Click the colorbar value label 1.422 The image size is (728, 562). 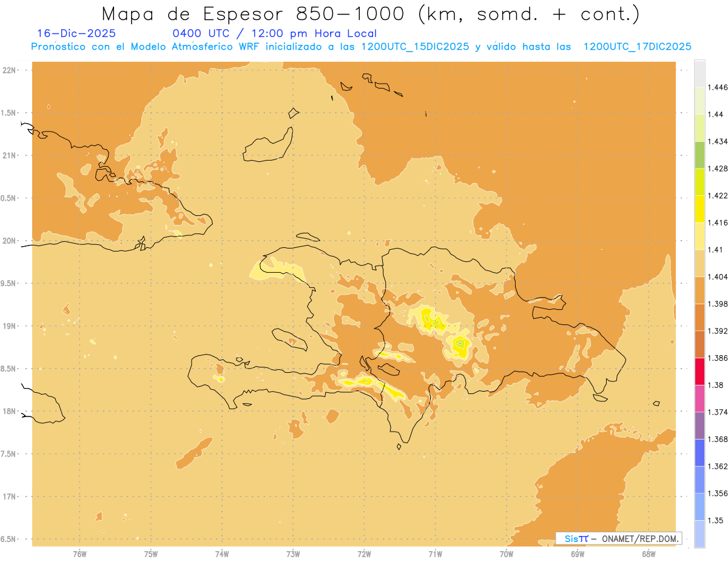[x=718, y=196]
